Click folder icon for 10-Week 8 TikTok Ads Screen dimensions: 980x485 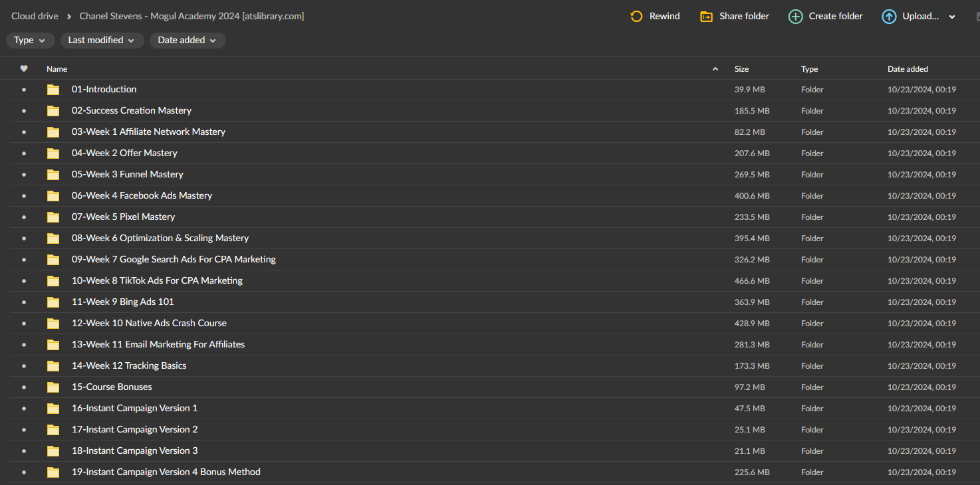point(53,281)
